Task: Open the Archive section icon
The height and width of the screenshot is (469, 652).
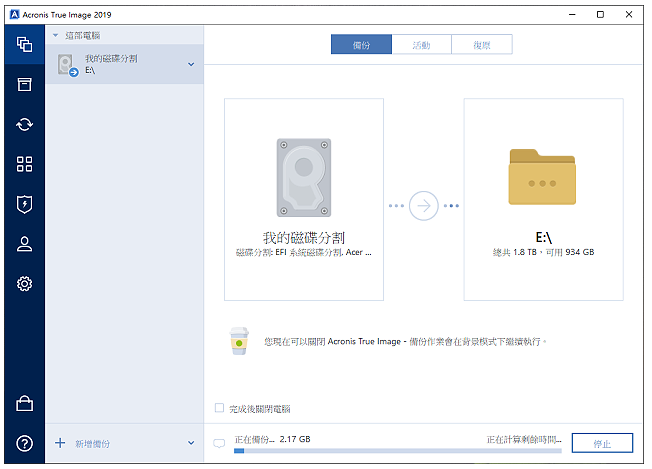Action: [x=25, y=84]
